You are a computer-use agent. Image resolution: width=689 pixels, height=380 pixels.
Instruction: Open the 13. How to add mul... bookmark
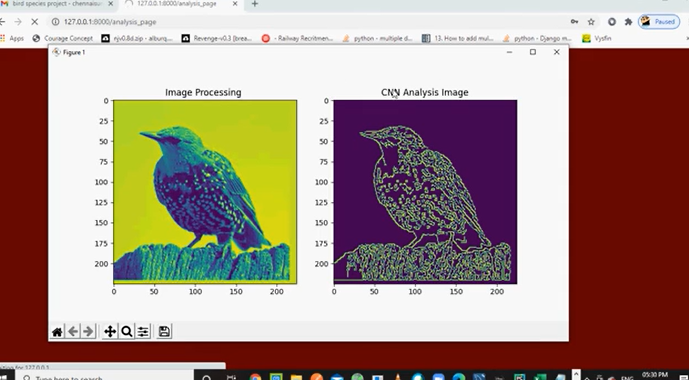pos(458,38)
